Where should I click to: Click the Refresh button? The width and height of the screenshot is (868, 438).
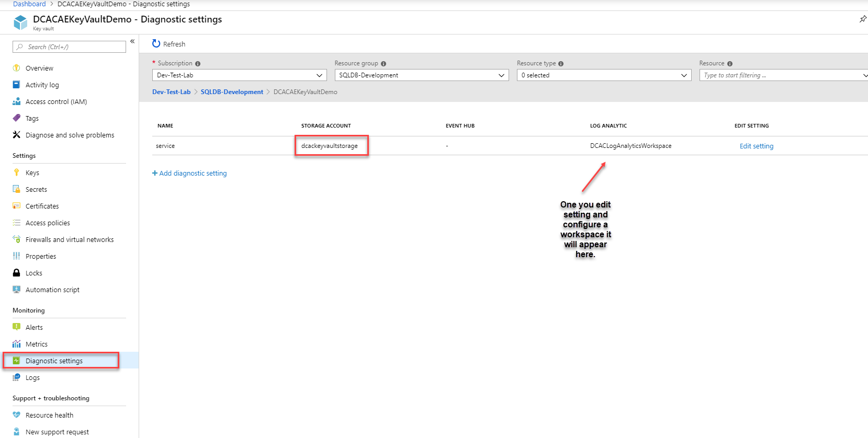pos(168,44)
